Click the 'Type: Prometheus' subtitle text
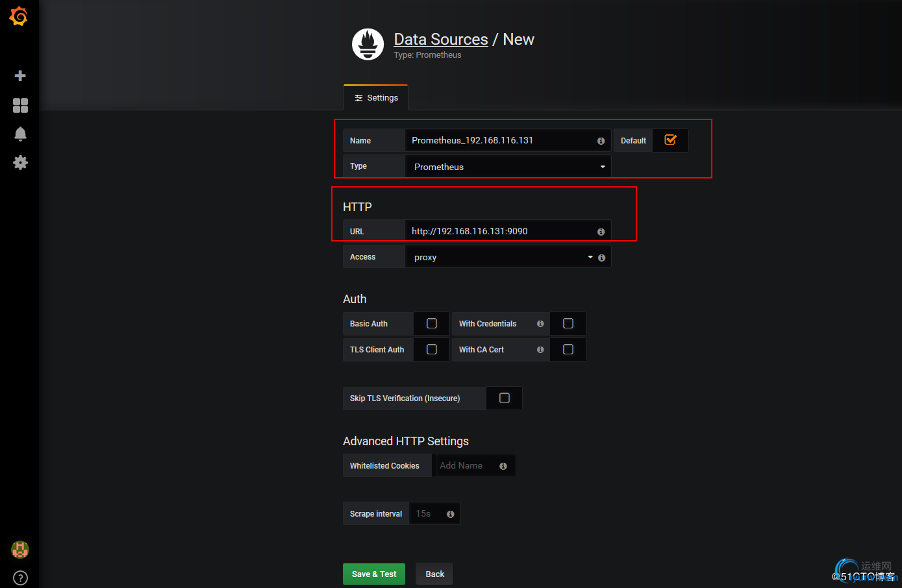This screenshot has height=588, width=902. tap(427, 55)
